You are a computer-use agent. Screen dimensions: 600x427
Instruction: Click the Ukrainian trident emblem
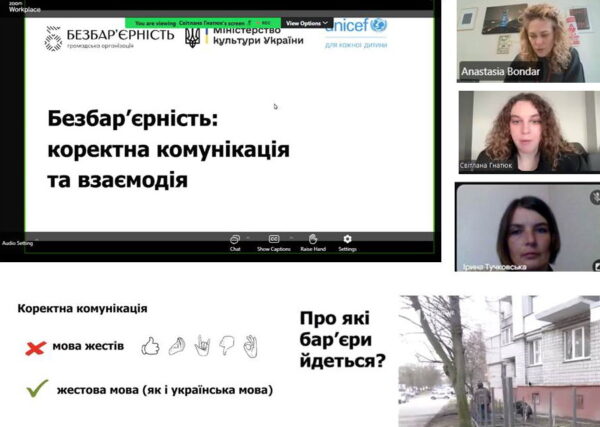coord(192,37)
